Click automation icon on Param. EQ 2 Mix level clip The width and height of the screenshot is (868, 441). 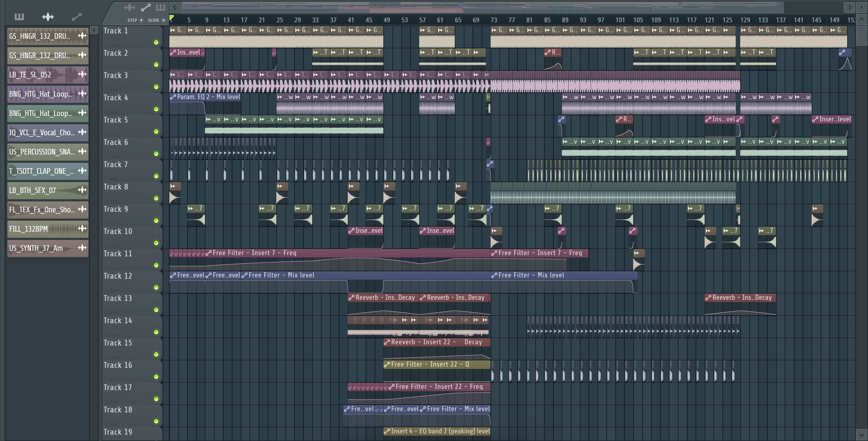tap(173, 97)
